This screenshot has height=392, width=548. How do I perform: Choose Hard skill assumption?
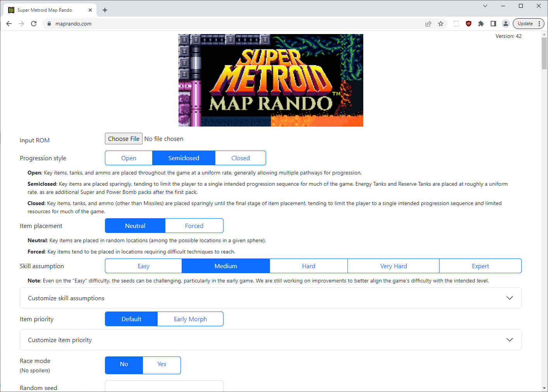click(x=309, y=266)
